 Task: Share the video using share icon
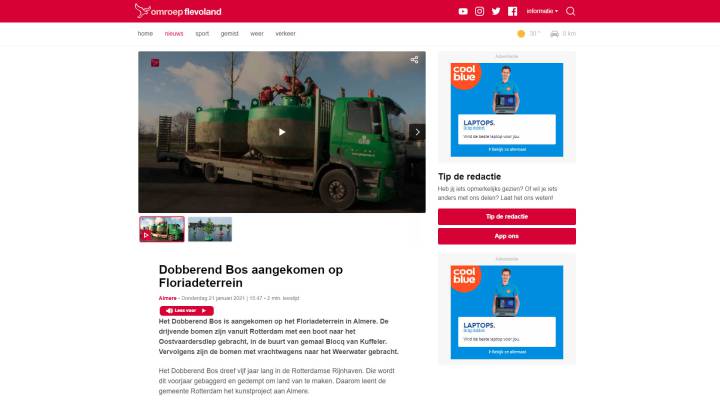pyautogui.click(x=414, y=60)
